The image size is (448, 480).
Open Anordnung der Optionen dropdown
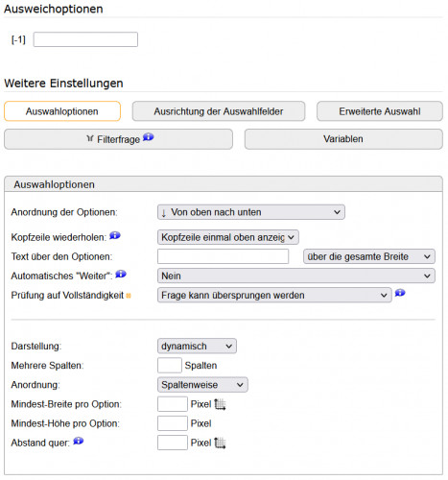(x=251, y=212)
